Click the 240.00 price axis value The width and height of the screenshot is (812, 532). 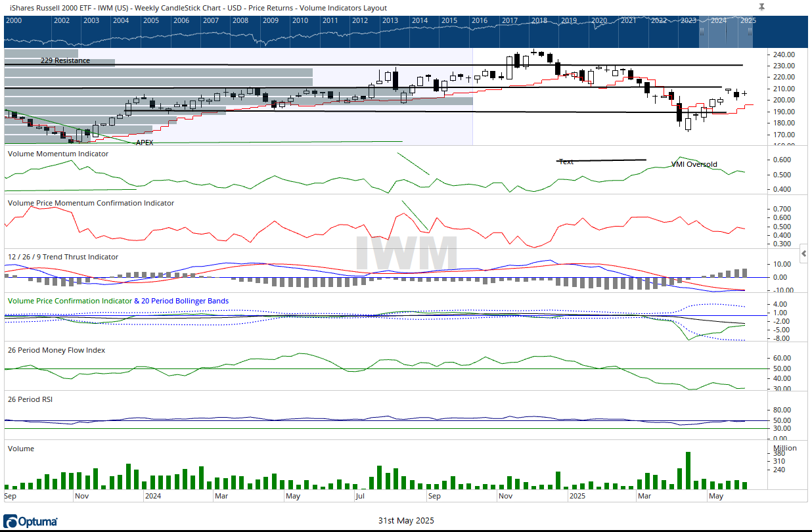pos(784,55)
